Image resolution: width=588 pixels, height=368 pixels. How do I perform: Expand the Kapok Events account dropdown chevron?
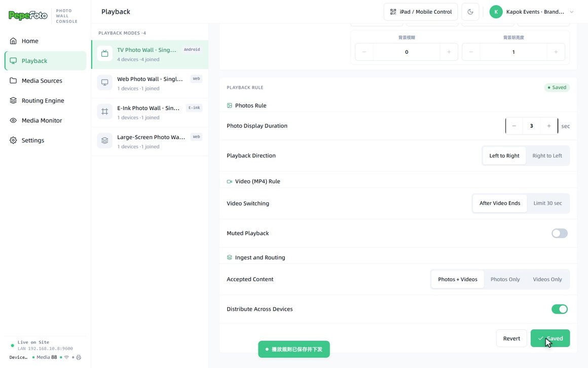(x=571, y=12)
